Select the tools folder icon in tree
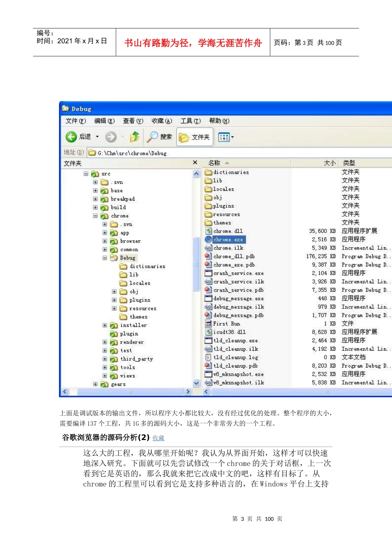Screen dimensions: 392x555 [114, 368]
